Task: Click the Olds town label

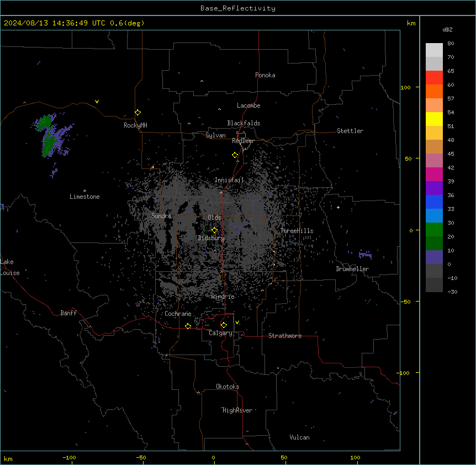Action: pos(214,218)
